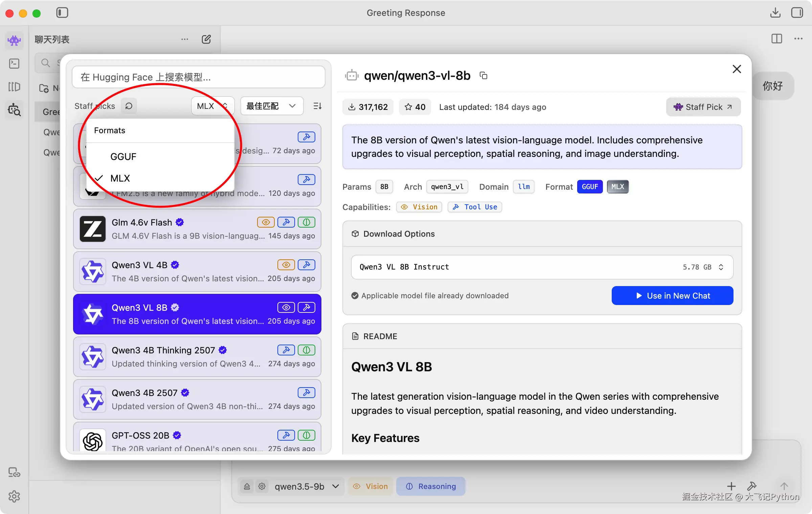Select the Glm 4.6v Flash model
Viewport: 812px width, 514px height.
[197, 229]
